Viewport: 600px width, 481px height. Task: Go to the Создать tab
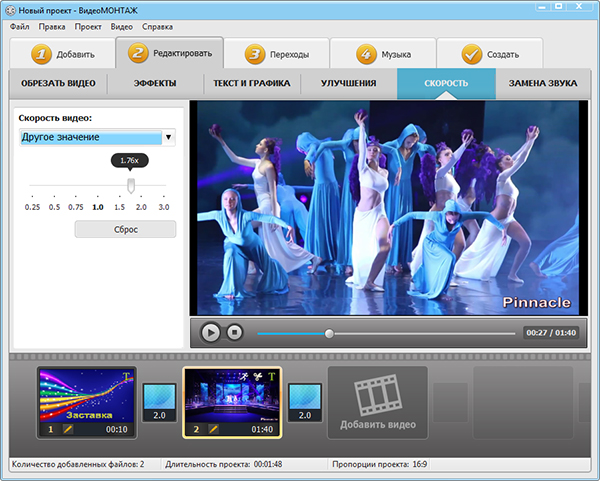(490, 53)
